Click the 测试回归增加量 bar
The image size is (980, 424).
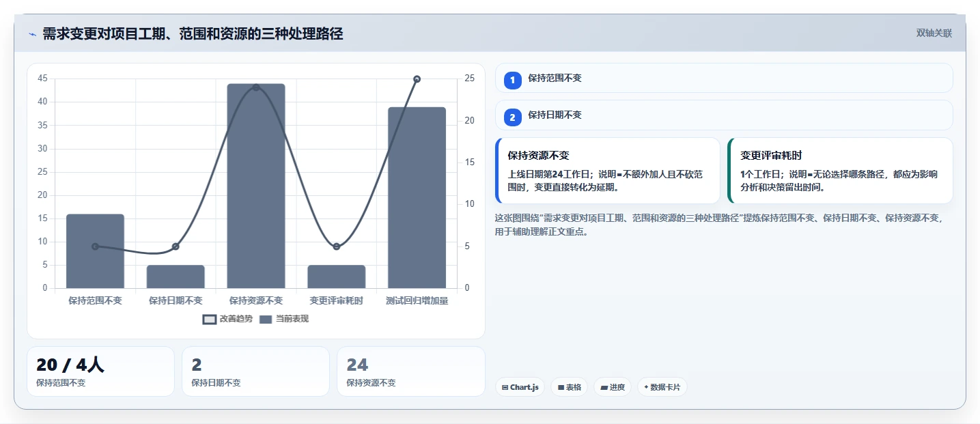[417, 197]
